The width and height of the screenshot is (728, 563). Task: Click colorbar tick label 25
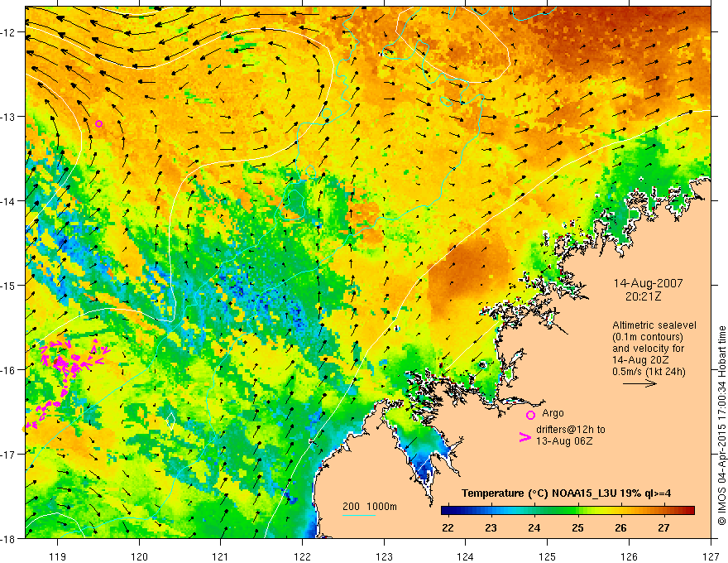pos(577,527)
